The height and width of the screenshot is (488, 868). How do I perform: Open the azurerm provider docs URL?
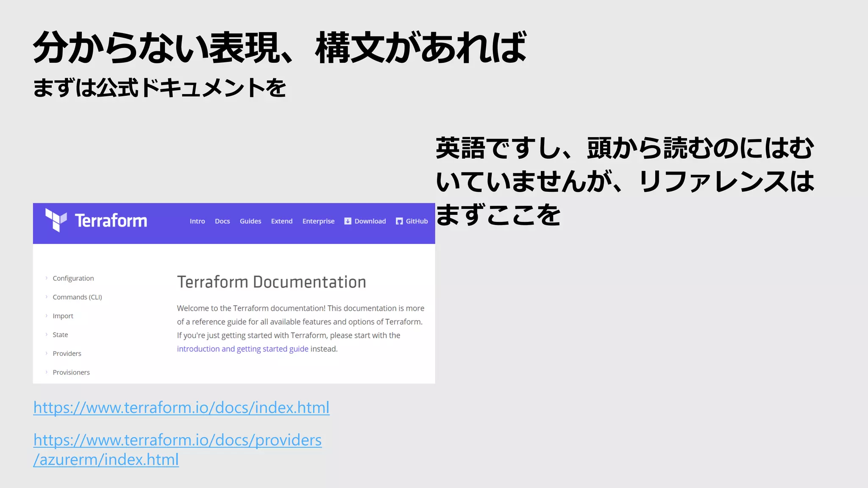click(x=178, y=449)
